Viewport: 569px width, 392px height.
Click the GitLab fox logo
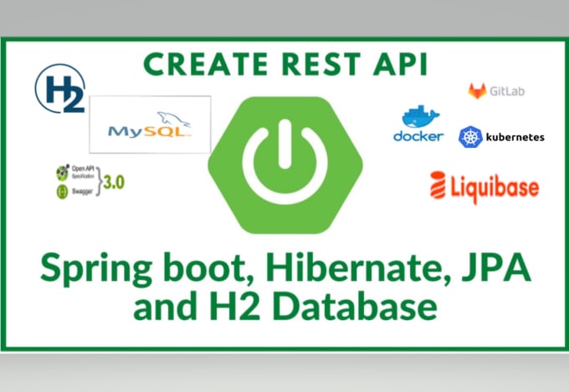[477, 90]
